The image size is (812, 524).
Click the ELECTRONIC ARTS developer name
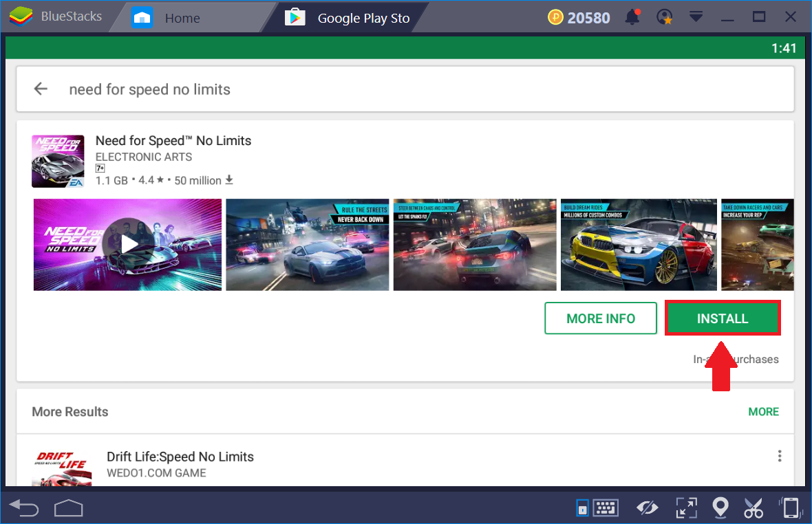coord(143,157)
